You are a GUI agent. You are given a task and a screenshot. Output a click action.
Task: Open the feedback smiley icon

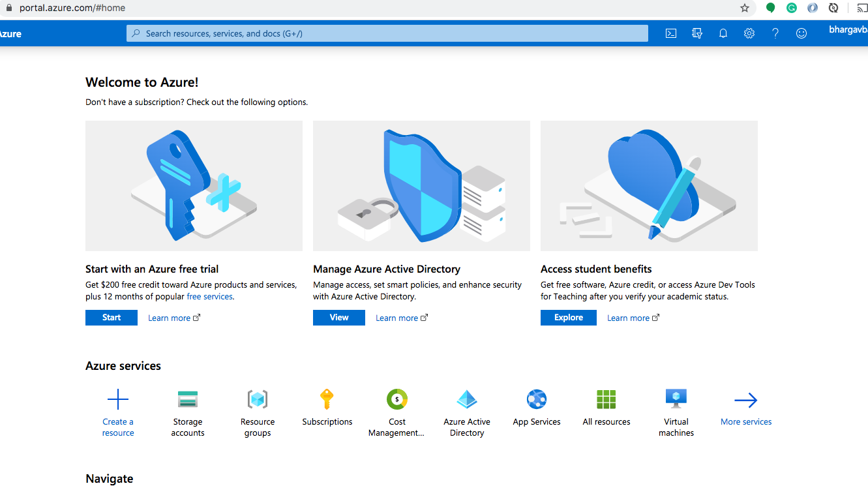pos(801,33)
